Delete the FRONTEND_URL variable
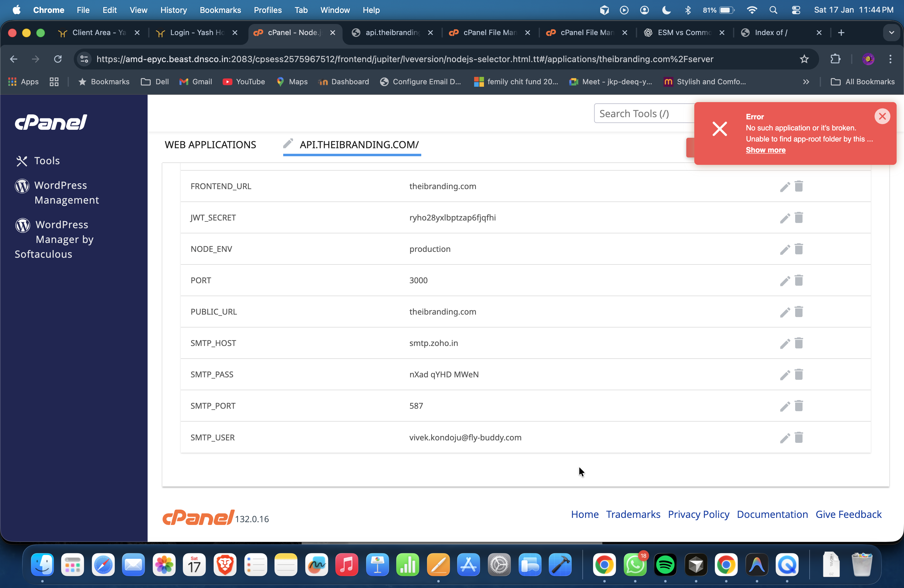Image resolution: width=904 pixels, height=588 pixels. click(799, 186)
